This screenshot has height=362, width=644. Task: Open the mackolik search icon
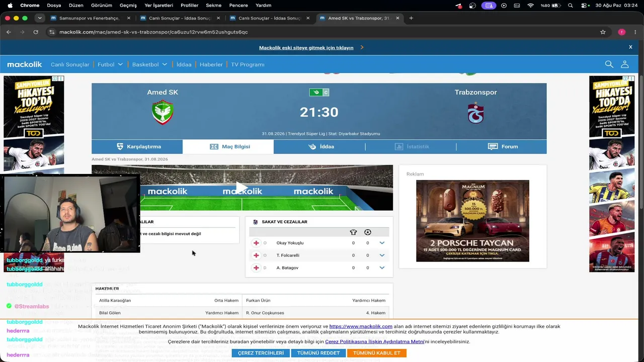(x=609, y=64)
